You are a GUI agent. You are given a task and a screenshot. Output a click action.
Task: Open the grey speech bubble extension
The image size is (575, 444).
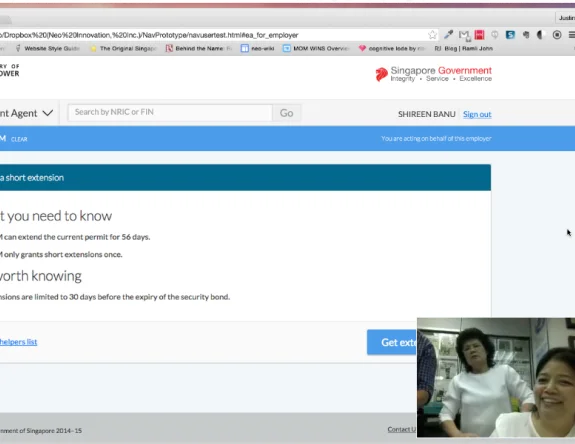(x=495, y=35)
